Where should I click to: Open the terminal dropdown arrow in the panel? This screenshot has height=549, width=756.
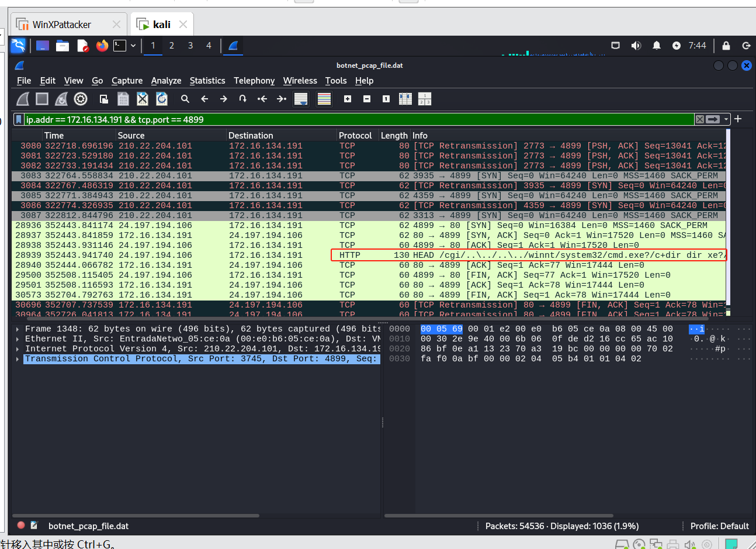(133, 46)
